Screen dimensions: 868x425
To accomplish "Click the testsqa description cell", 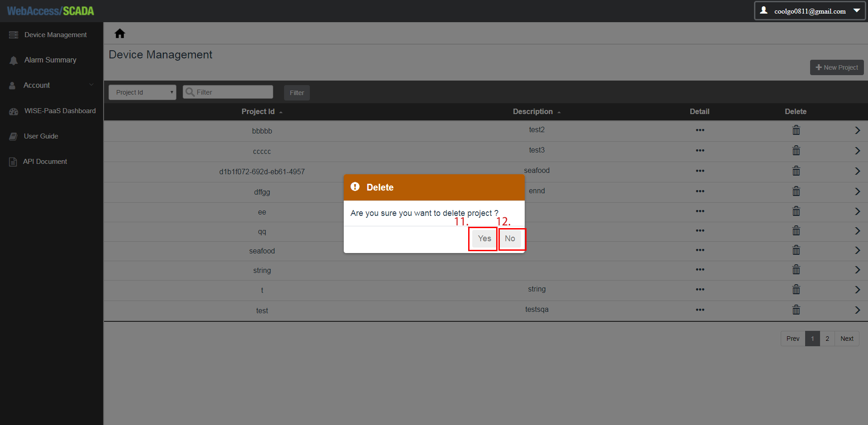I will click(x=537, y=309).
